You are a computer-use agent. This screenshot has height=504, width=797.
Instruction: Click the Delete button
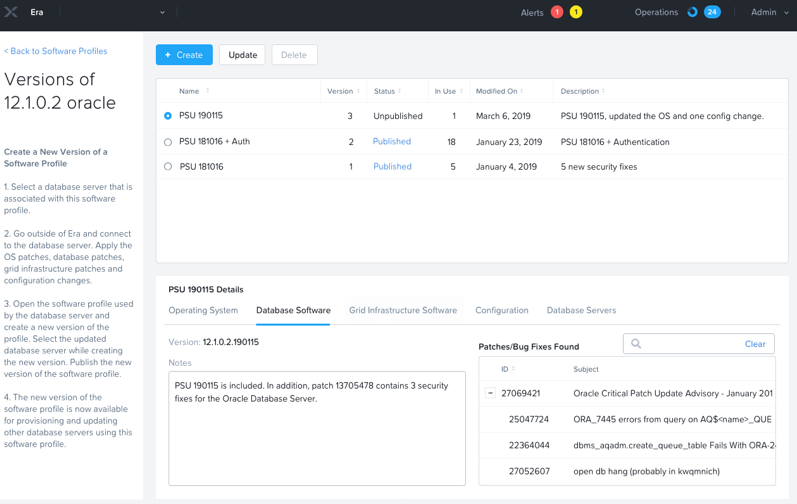(294, 55)
